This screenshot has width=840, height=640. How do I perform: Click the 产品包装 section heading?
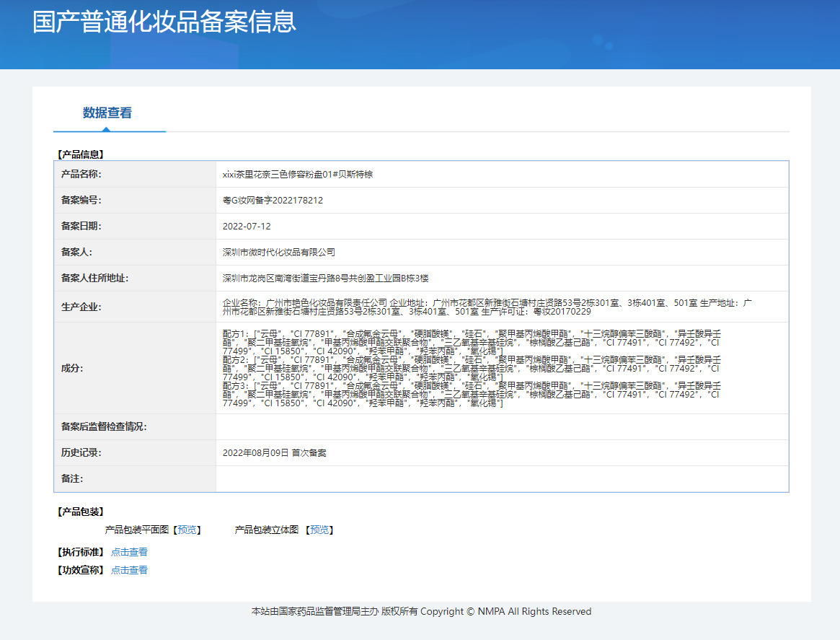[x=80, y=512]
